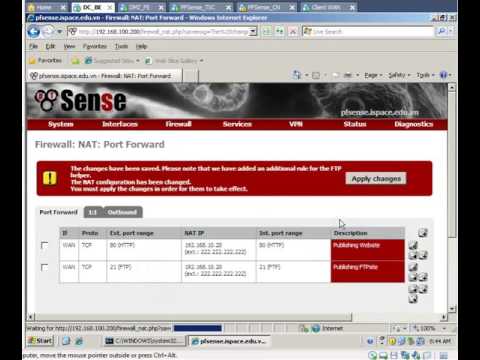Screen dimensions: 480x360
Task: Click the pfSense logo
Action: coord(80,100)
